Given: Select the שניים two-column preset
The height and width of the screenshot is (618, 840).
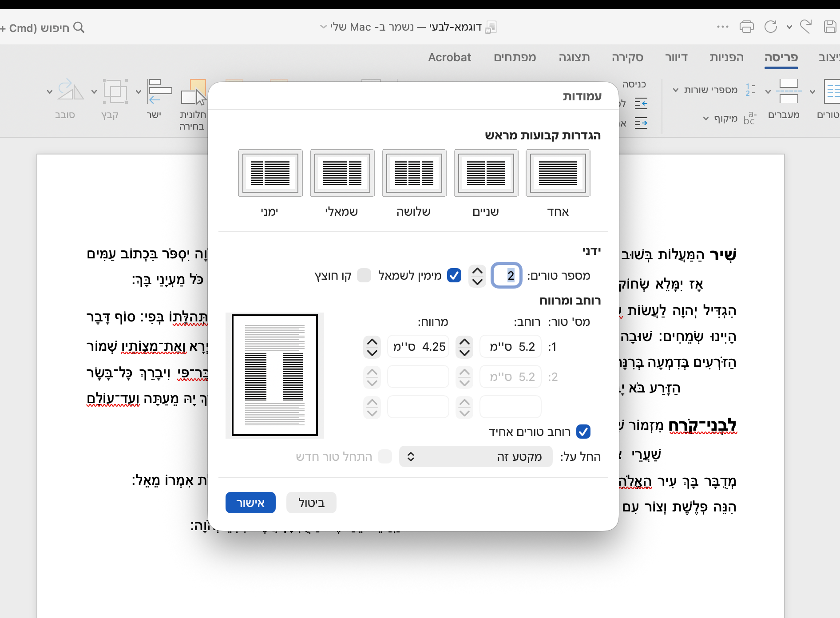Looking at the screenshot, I should pos(486,173).
